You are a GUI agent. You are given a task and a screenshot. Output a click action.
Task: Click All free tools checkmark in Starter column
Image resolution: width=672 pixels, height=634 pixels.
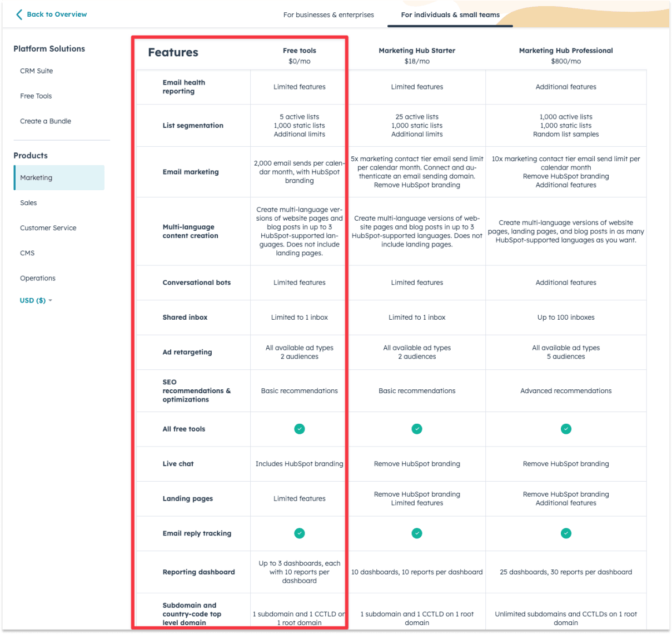[416, 429]
